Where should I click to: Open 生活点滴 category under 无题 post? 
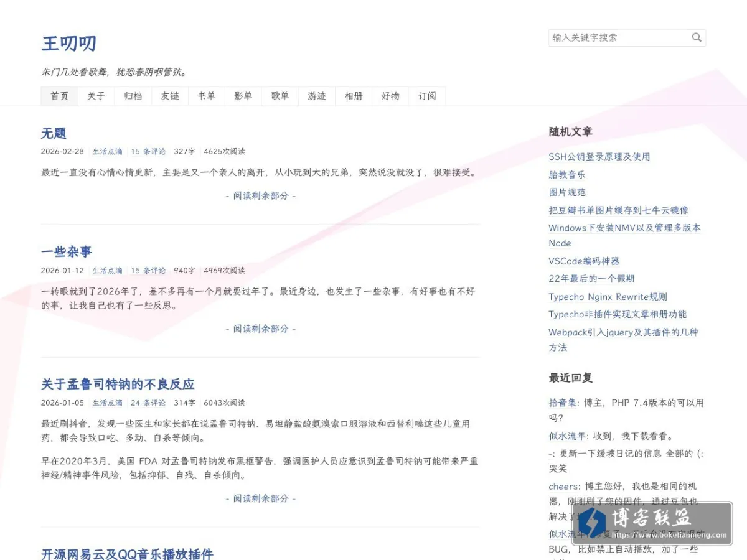coord(108,151)
